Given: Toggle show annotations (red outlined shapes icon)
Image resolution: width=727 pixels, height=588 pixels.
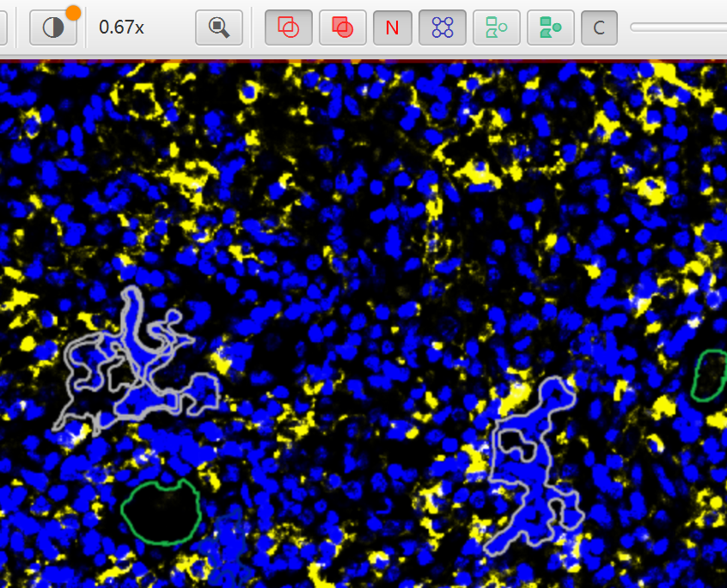Looking at the screenshot, I should 289,28.
